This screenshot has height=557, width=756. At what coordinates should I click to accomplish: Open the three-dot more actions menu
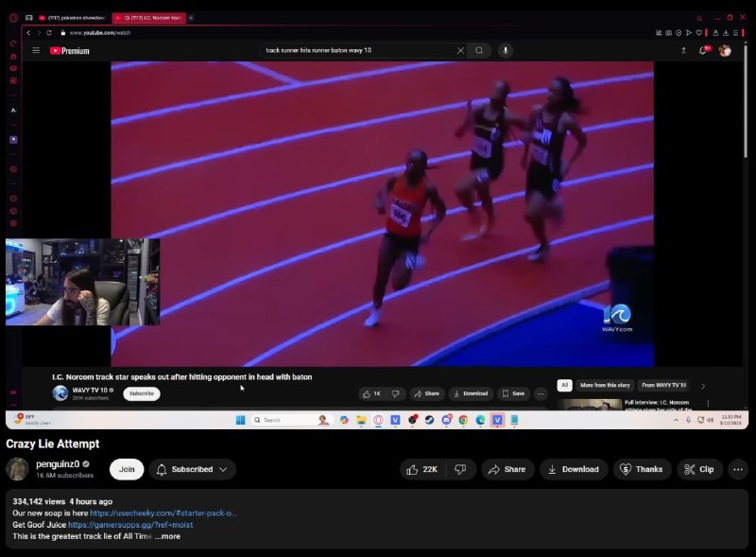tap(739, 469)
